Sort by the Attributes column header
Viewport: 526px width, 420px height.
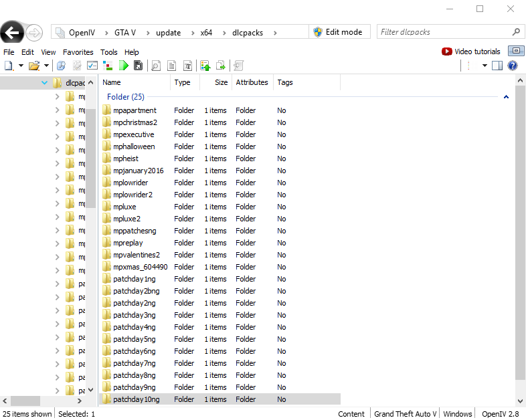(252, 82)
